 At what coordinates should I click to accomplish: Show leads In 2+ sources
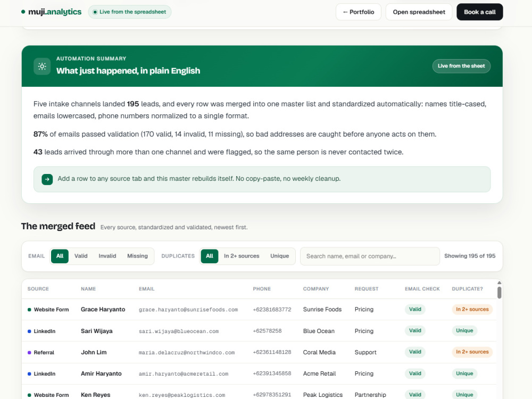(x=241, y=256)
